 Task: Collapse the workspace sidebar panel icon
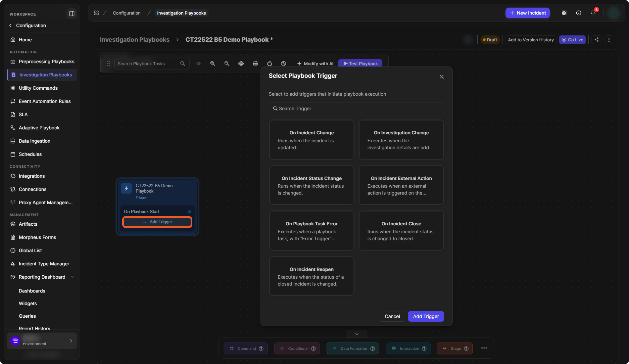pos(72,14)
